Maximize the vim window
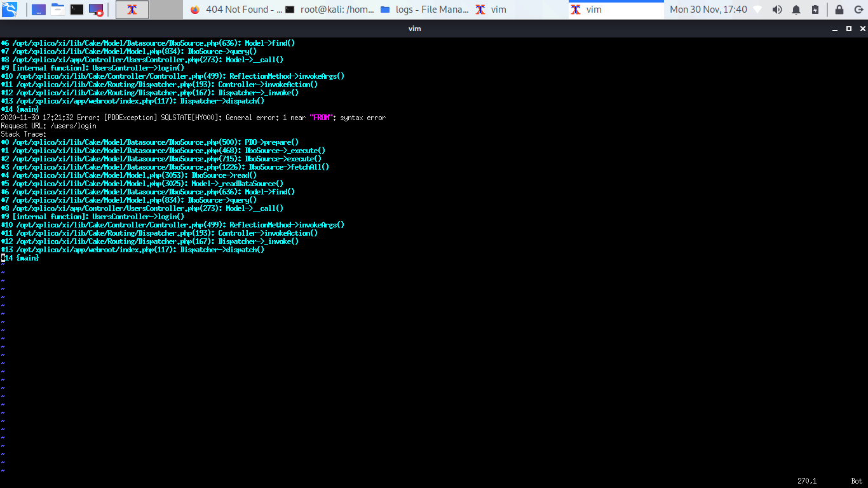Image resolution: width=868 pixels, height=488 pixels. click(x=848, y=29)
